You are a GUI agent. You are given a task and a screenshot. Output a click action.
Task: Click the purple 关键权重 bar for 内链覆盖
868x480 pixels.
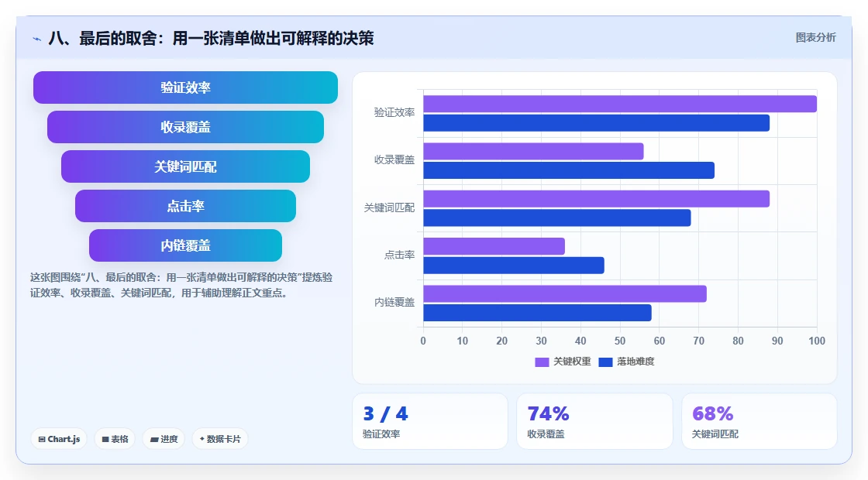[x=565, y=293]
